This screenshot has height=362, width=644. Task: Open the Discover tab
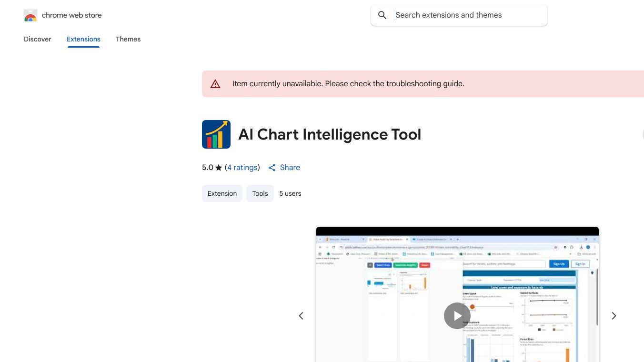[38, 39]
